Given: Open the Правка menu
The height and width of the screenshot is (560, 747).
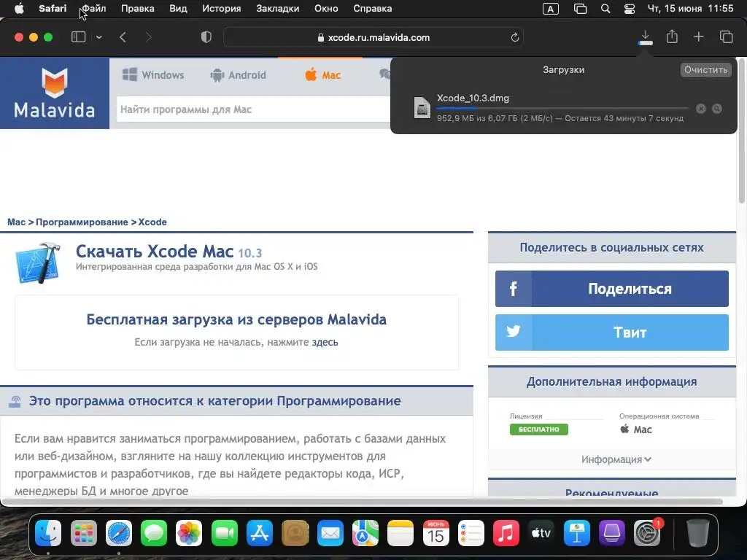Looking at the screenshot, I should [138, 9].
